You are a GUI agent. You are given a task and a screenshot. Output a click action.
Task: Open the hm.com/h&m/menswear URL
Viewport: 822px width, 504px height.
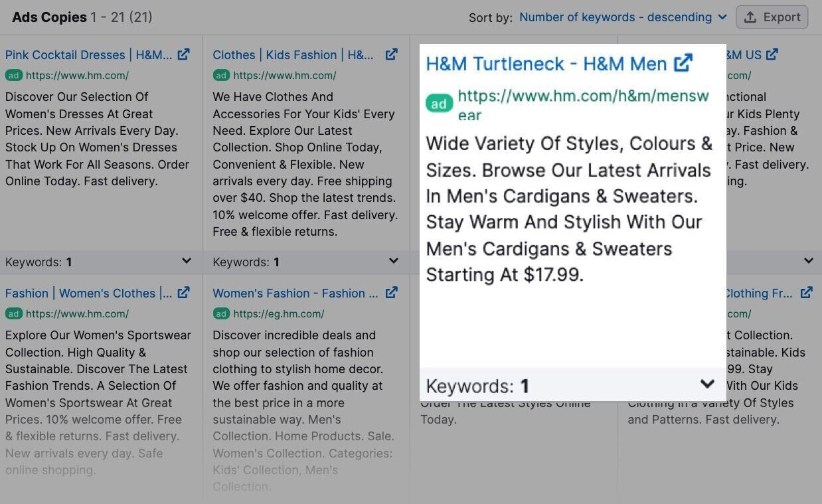pos(584,105)
